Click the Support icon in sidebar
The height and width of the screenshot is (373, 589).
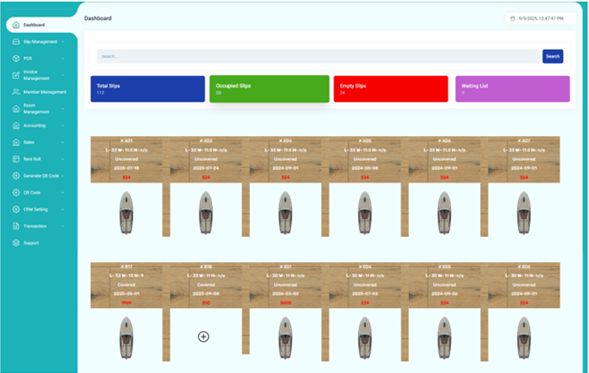coord(16,243)
